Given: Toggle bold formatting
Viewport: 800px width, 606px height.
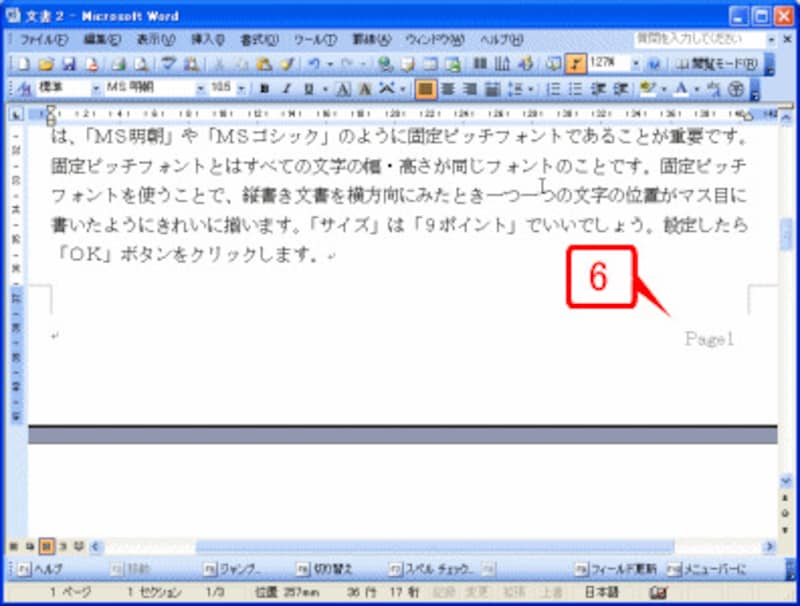Looking at the screenshot, I should (264, 89).
